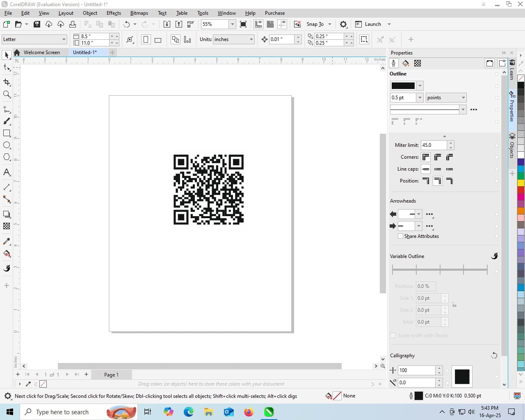Open the Units inches dropdown
This screenshot has width=525, height=420.
[251, 39]
